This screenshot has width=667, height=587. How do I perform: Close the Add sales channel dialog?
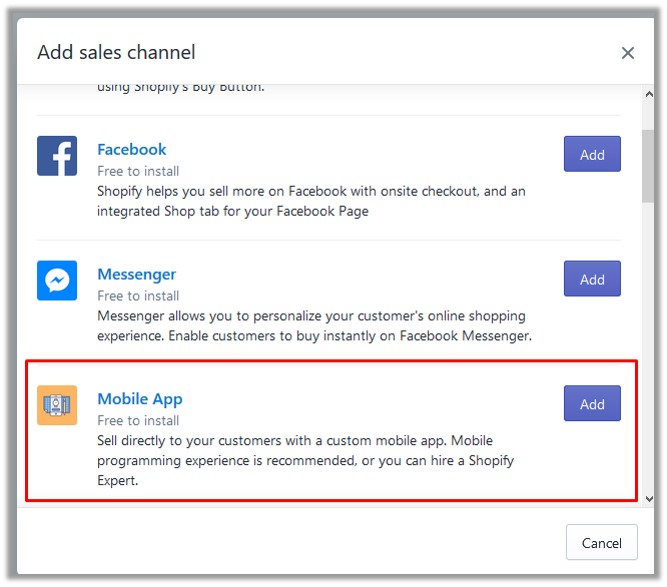pos(627,53)
